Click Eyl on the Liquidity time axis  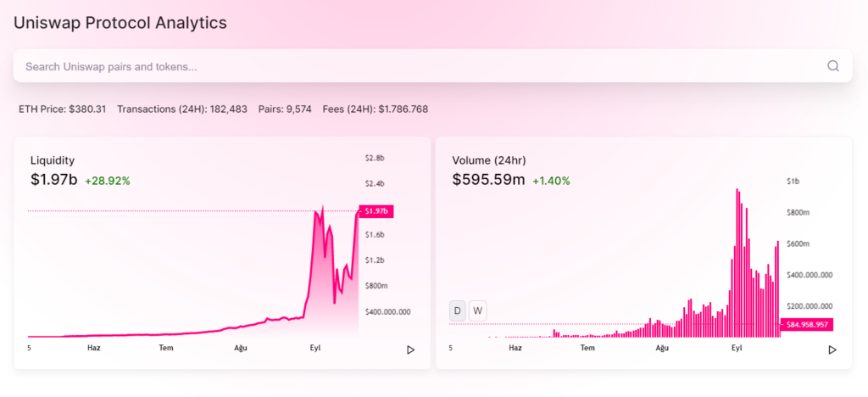[315, 348]
